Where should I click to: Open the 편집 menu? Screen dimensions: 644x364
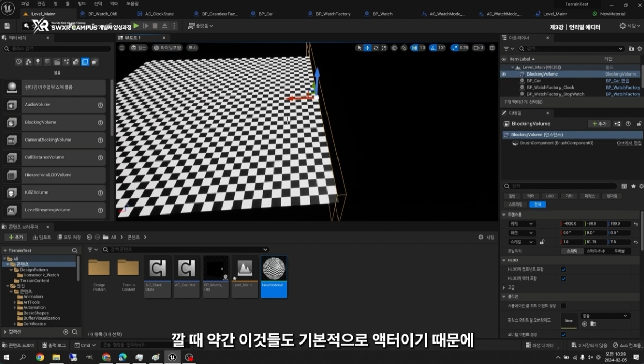point(41,4)
